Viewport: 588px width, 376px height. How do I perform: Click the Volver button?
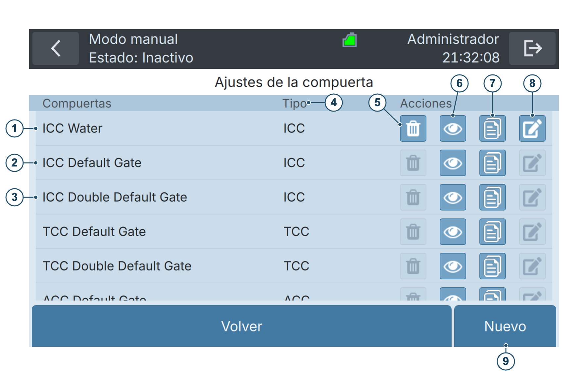click(242, 326)
